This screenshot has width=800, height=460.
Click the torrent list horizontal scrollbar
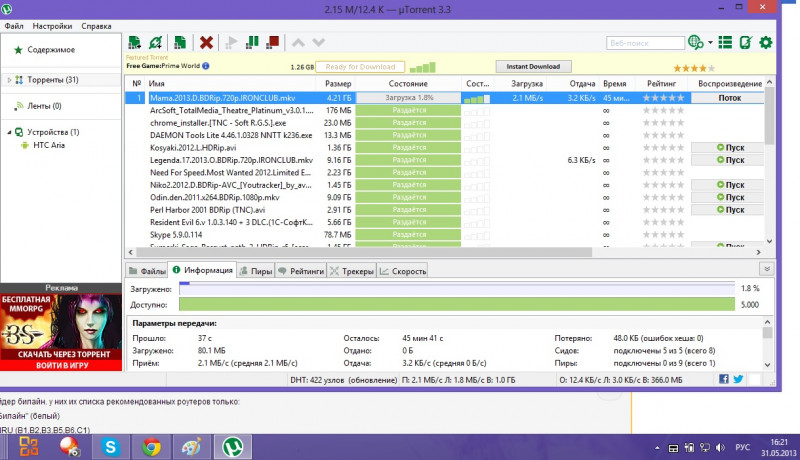click(364, 252)
